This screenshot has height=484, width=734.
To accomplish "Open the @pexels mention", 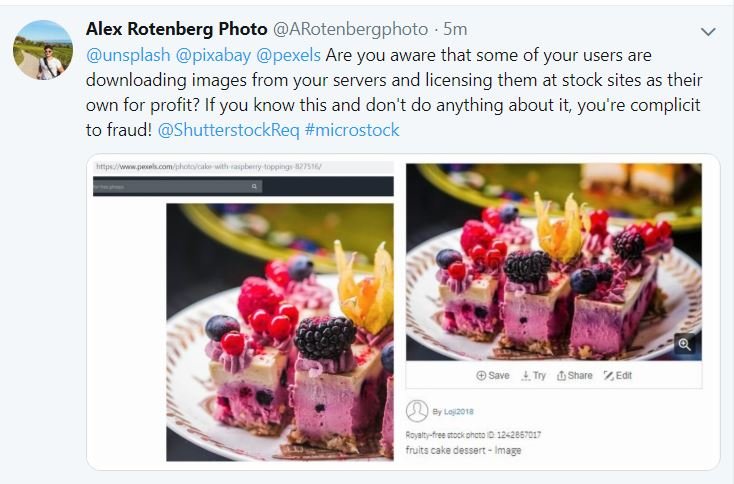I will (x=289, y=55).
